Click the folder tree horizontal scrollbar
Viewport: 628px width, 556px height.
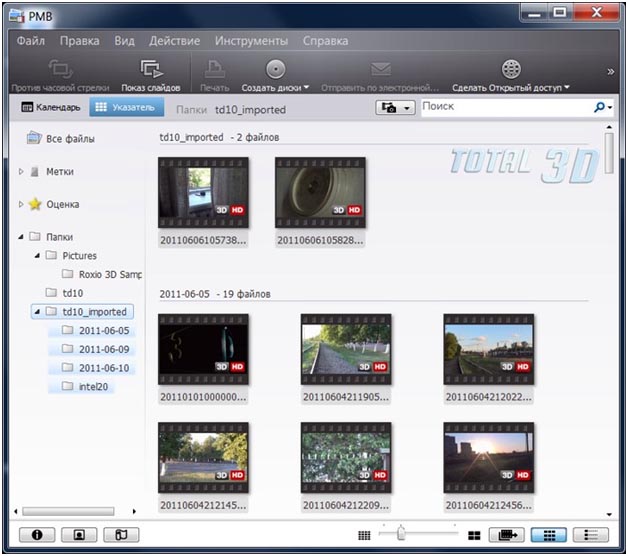click(x=68, y=511)
